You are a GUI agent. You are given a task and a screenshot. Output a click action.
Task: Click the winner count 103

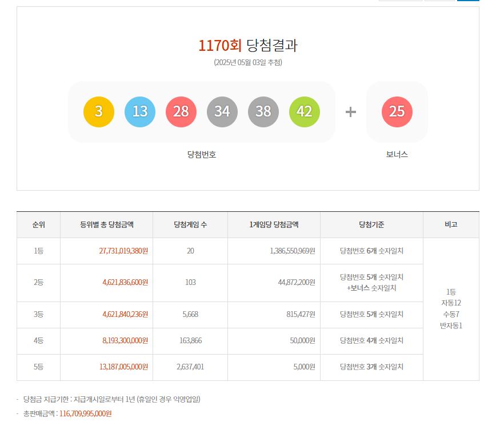tap(190, 282)
